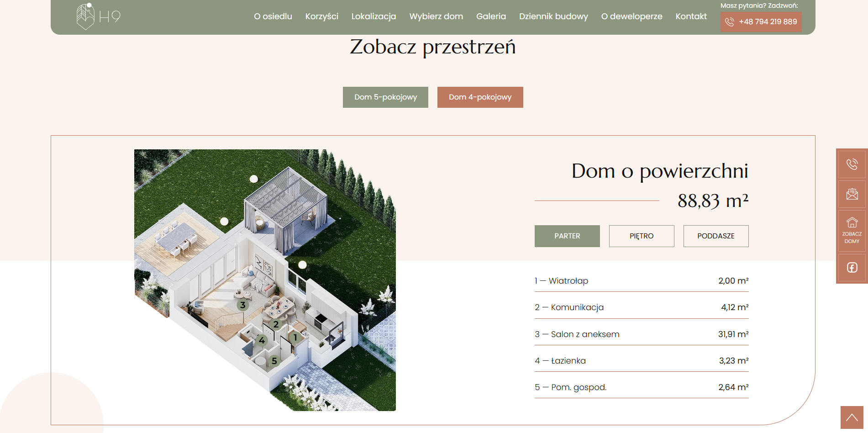
Task: Open O deweloperze in the menu
Action: coord(631,16)
